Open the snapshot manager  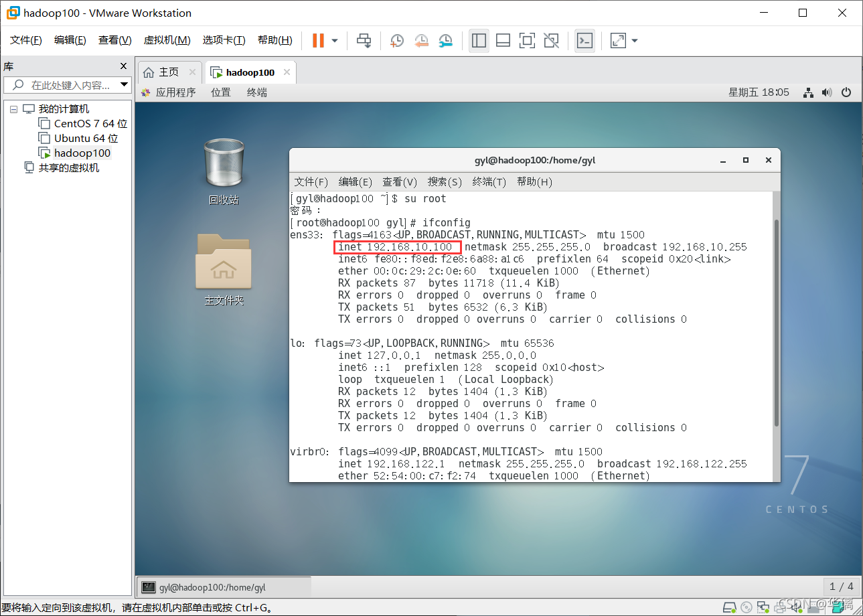tap(446, 41)
